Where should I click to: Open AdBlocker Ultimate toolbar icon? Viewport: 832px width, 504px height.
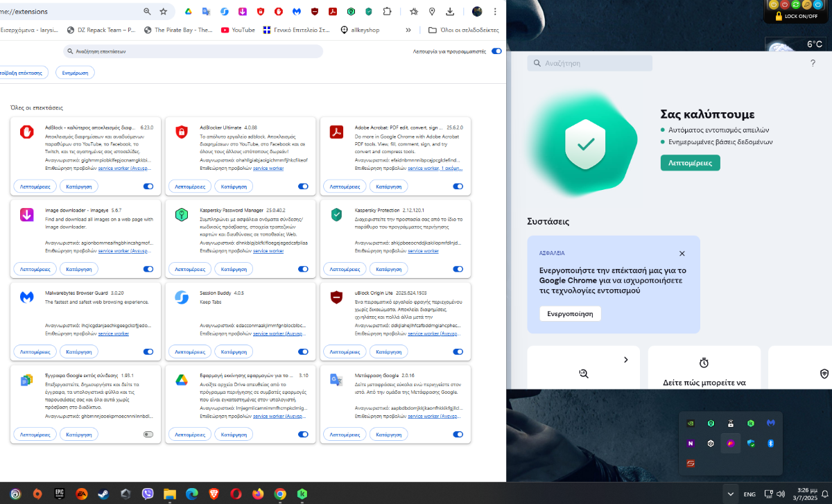click(261, 12)
